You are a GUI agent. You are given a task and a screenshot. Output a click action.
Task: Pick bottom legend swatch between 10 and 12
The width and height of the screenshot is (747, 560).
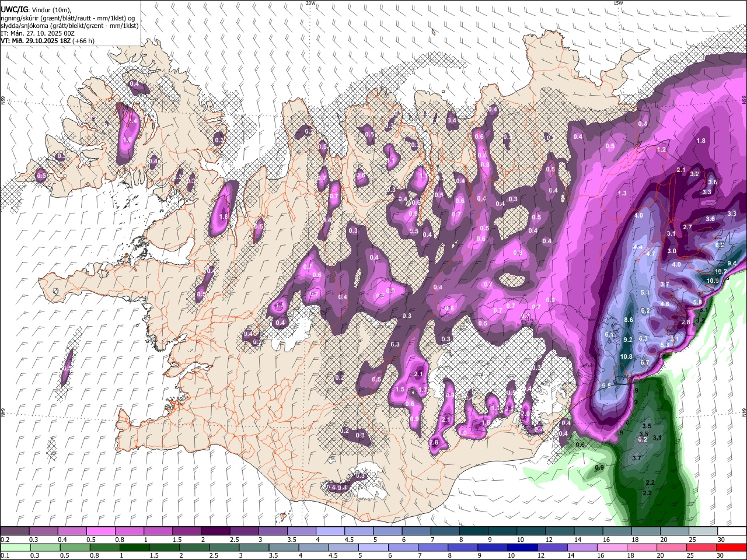coord(522,547)
